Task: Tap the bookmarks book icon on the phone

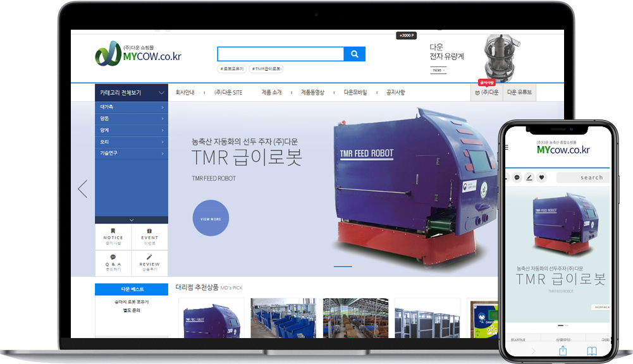Action: [592, 351]
